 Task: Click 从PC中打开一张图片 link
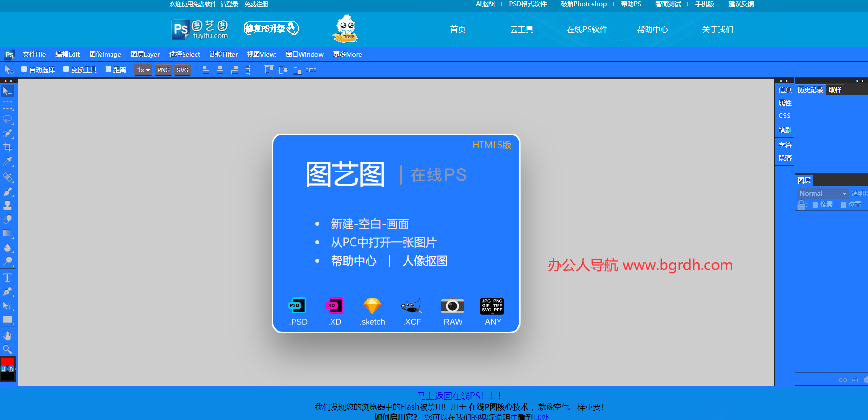tap(384, 242)
